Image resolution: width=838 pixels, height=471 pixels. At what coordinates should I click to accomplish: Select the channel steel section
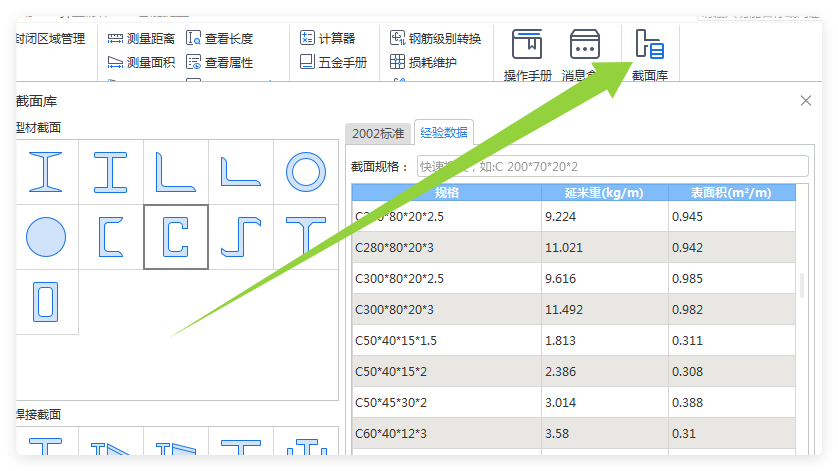[111, 237]
